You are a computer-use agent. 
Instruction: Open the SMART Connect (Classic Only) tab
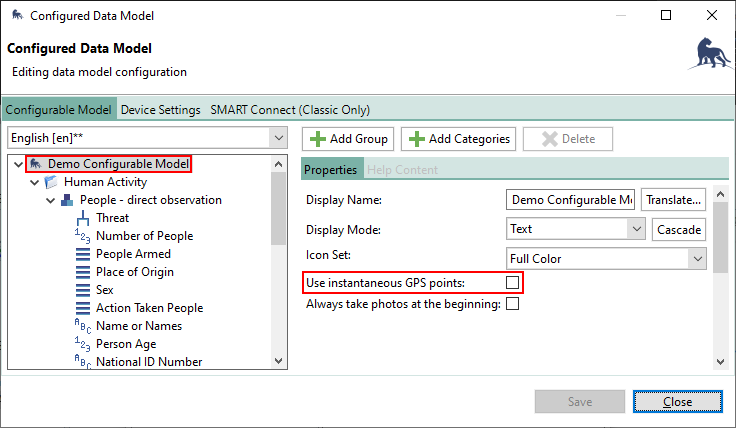[290, 110]
